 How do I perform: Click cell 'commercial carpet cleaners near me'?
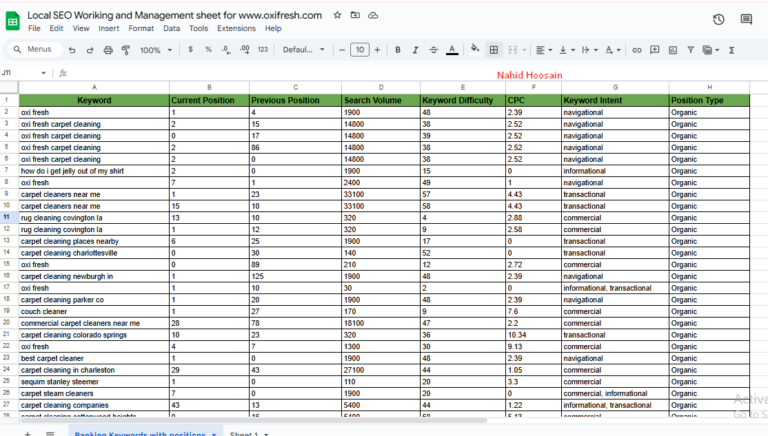click(94, 323)
